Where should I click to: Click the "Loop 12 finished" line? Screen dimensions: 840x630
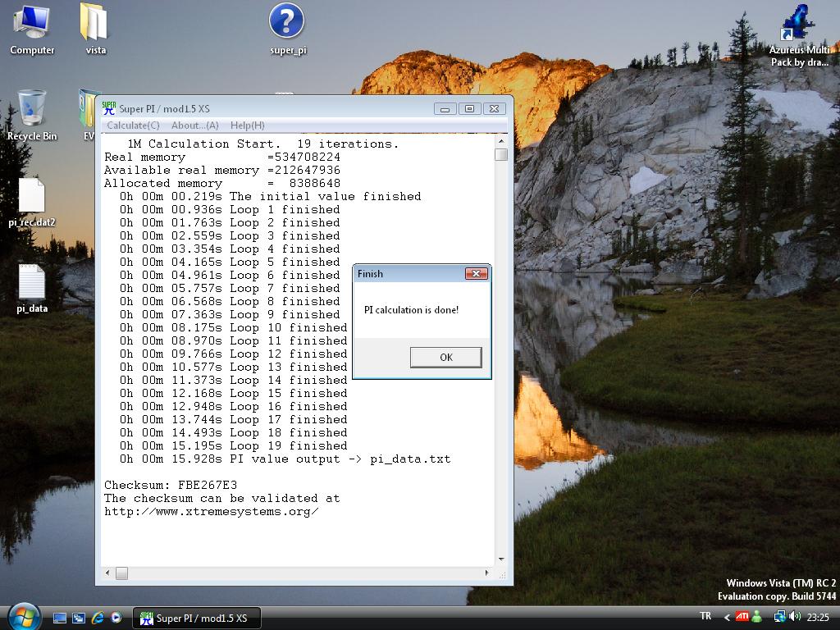234,354
